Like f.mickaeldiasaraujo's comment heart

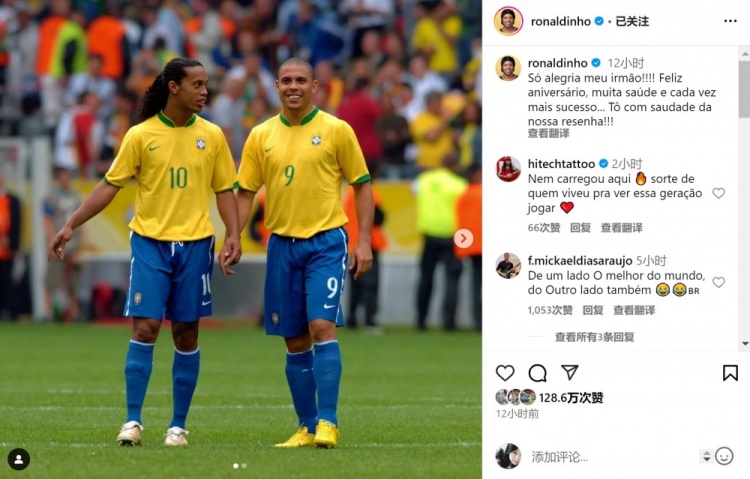(x=718, y=282)
